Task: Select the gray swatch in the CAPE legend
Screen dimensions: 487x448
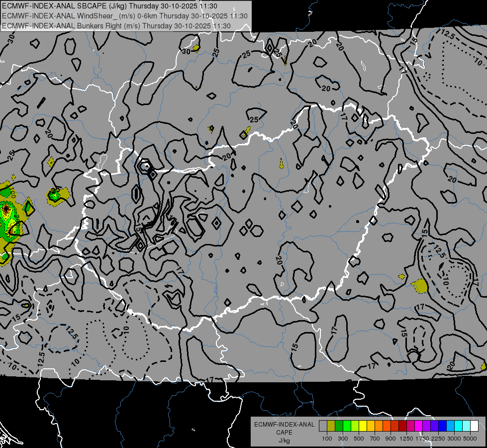Action: 323,426
